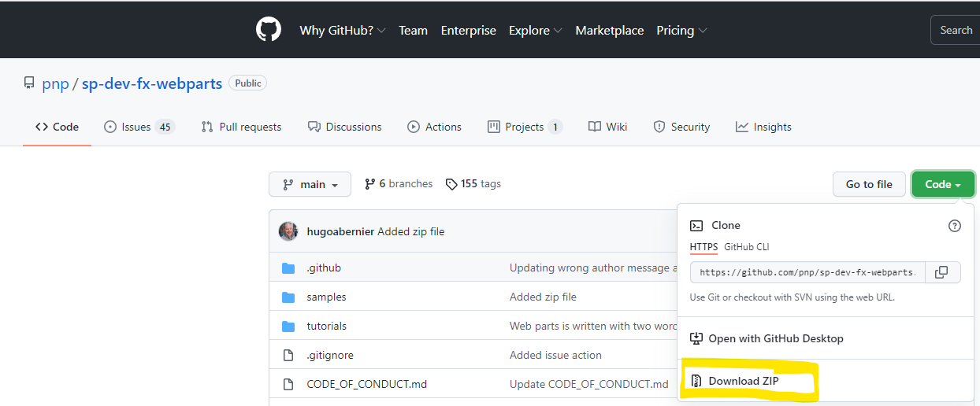This screenshot has height=406, width=980.
Task: Click the samples folder icon
Action: pos(288,297)
